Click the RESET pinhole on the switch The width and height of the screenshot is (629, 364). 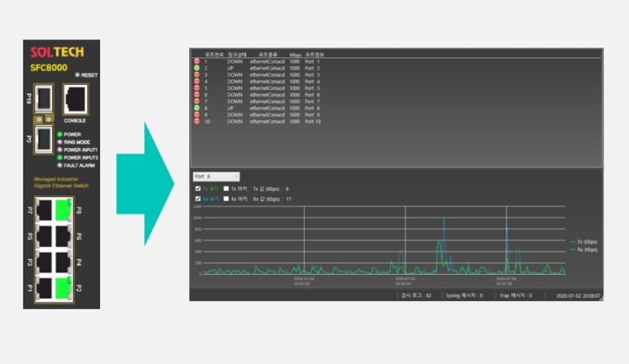coord(78,74)
